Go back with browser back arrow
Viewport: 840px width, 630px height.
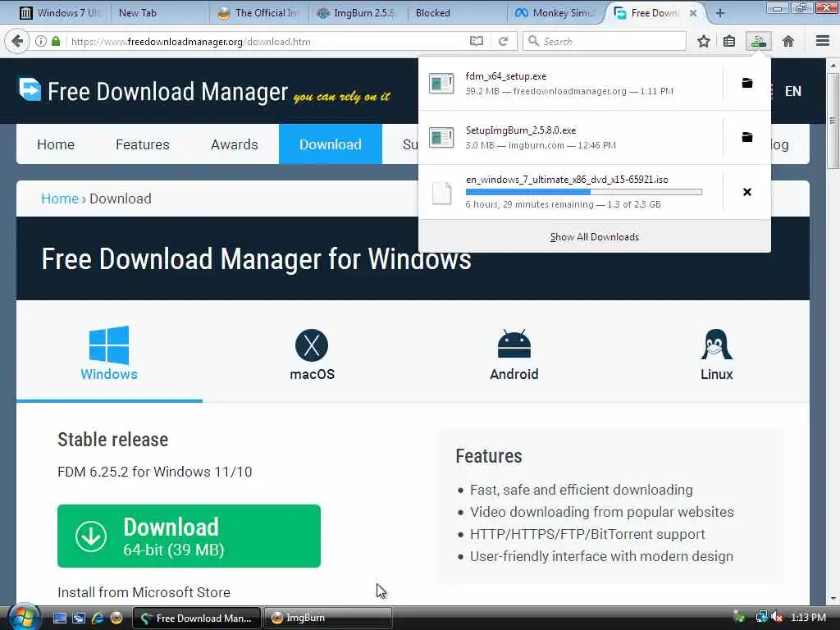[17, 41]
